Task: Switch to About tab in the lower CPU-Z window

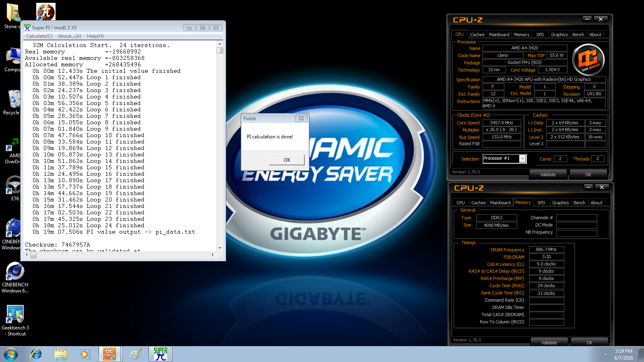Action: tap(597, 203)
